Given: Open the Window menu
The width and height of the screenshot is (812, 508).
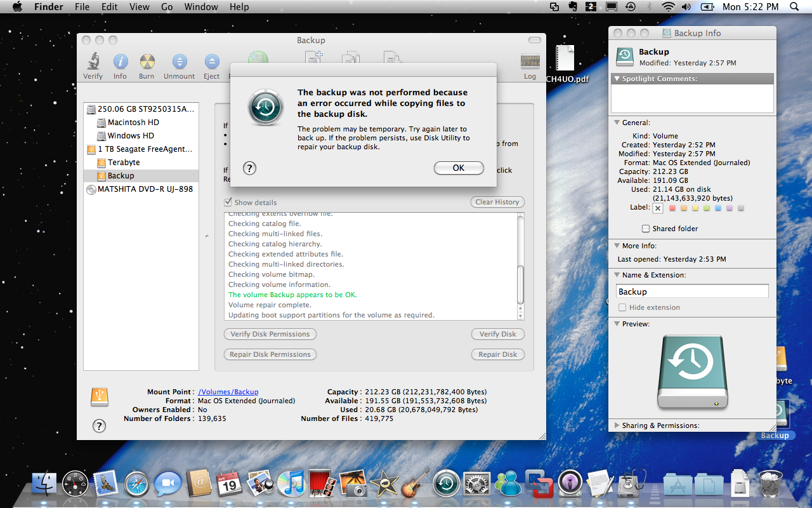Looking at the screenshot, I should [200, 7].
